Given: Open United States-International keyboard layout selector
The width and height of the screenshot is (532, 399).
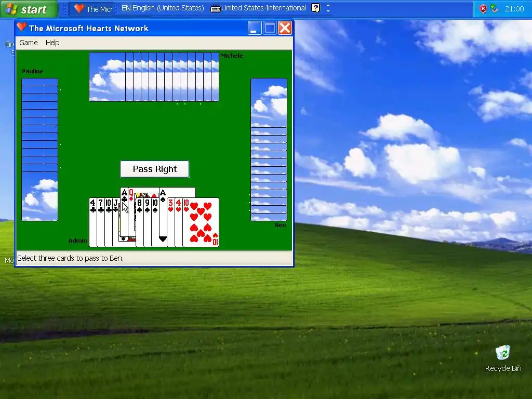Looking at the screenshot, I should click(x=259, y=8).
